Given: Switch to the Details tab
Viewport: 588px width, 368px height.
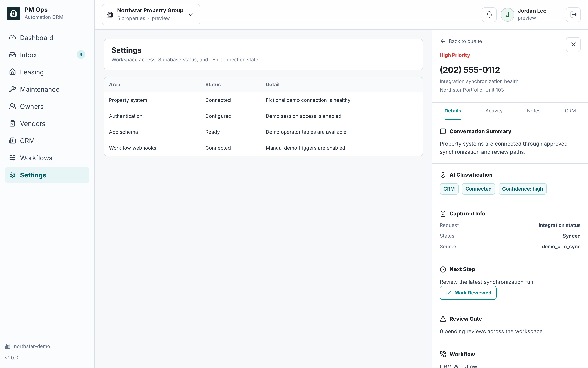Looking at the screenshot, I should coord(453,111).
